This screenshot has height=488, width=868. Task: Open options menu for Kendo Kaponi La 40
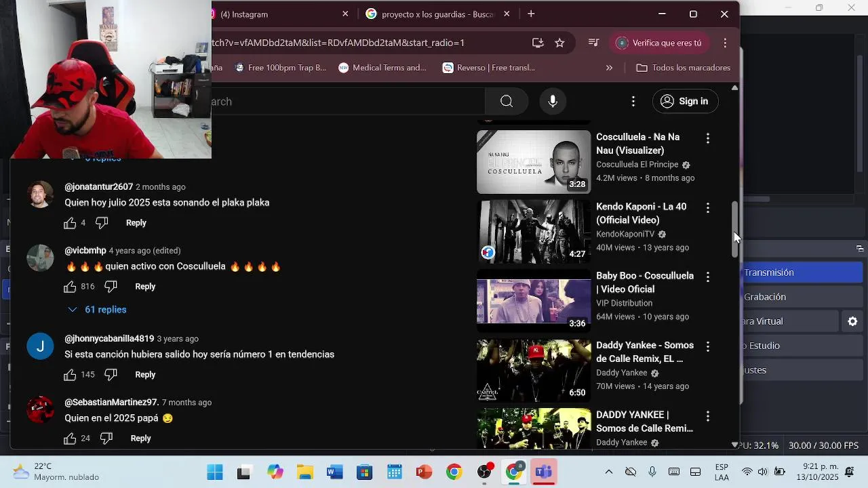(x=708, y=208)
